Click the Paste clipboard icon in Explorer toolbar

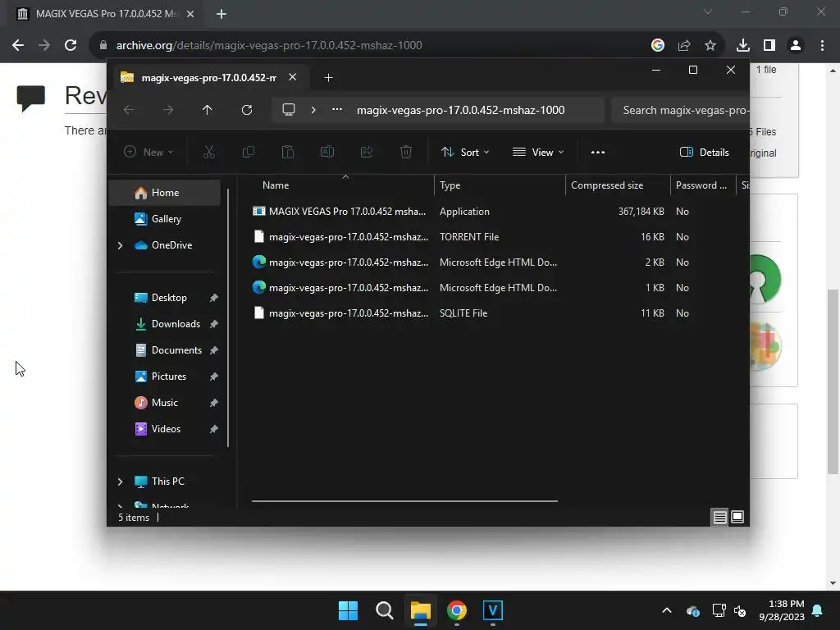[x=288, y=152]
